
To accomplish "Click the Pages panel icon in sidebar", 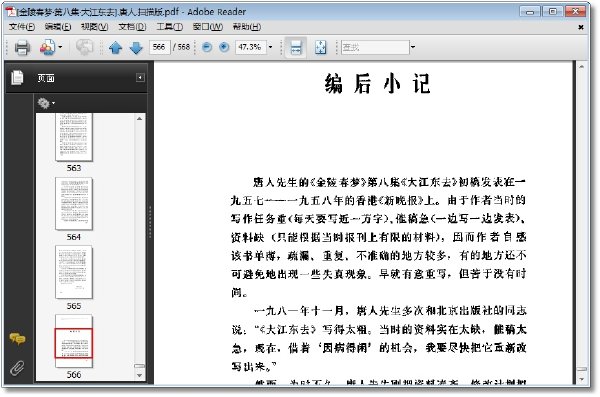I will pos(17,78).
